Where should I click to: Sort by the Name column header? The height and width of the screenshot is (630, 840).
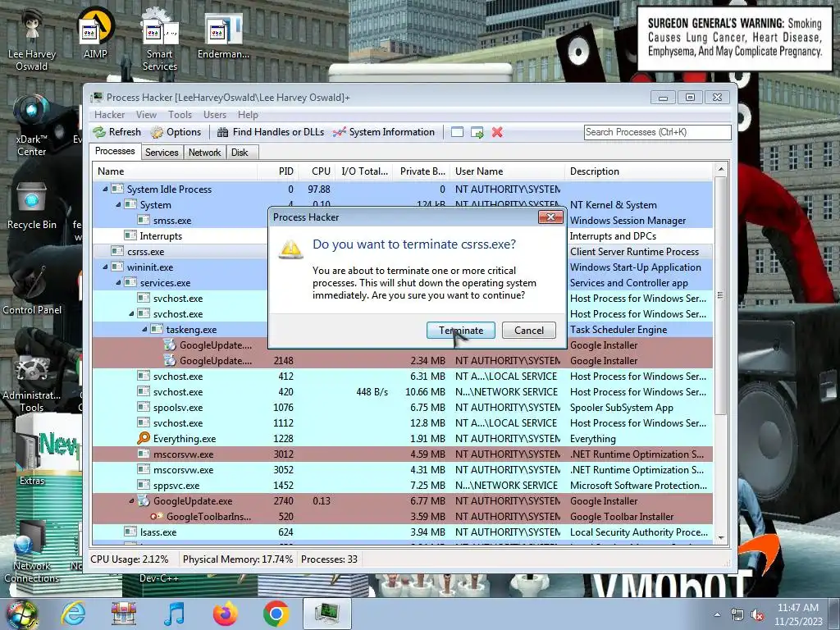[175, 171]
